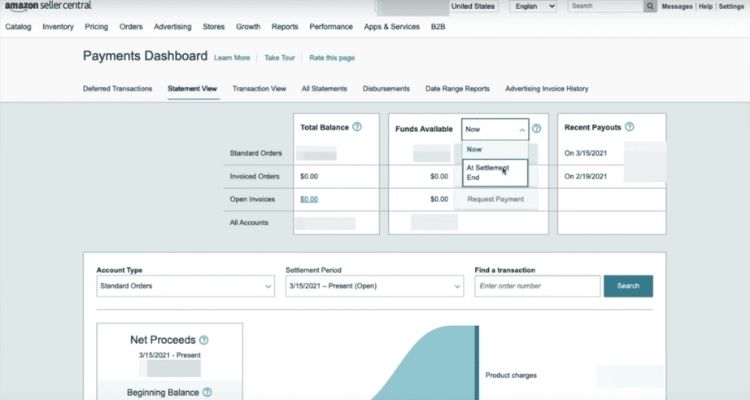Click the search magnifier icon in header
The image size is (750, 400).
650,6
